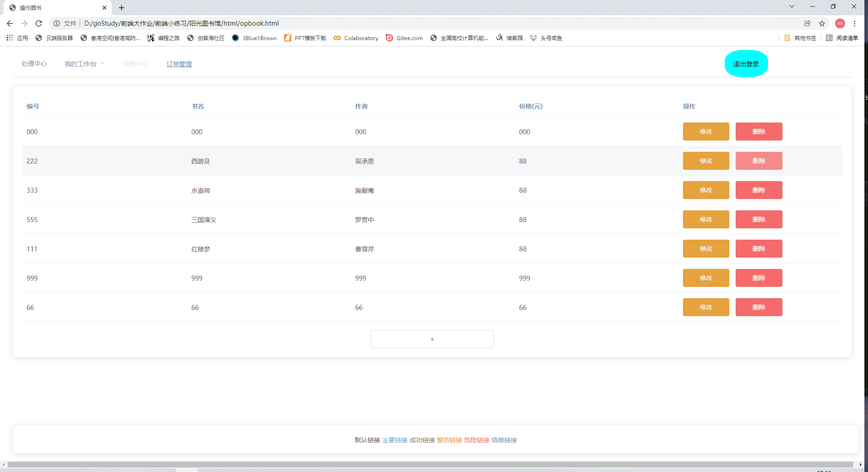Open the tab search chevron

(x=792, y=7)
